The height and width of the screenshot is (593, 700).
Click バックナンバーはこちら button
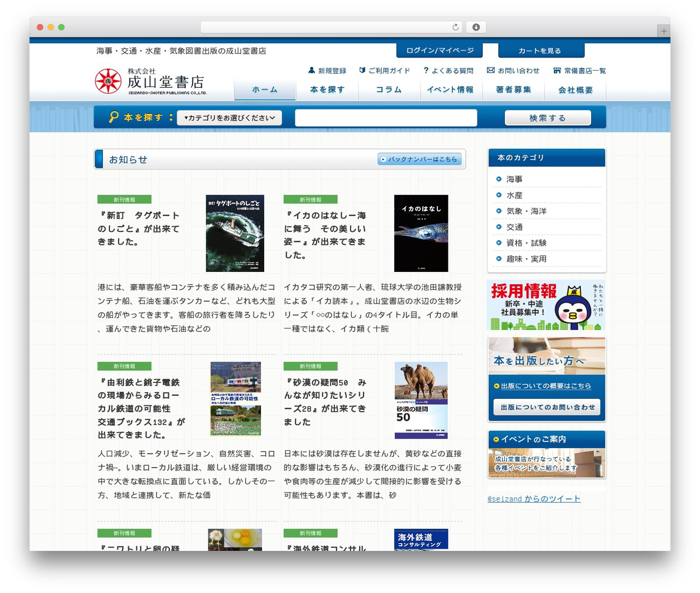[x=419, y=159]
